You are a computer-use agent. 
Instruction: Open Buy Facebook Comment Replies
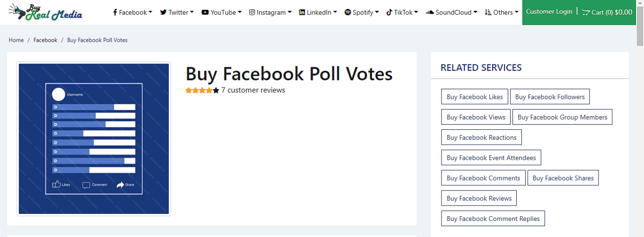point(493,219)
